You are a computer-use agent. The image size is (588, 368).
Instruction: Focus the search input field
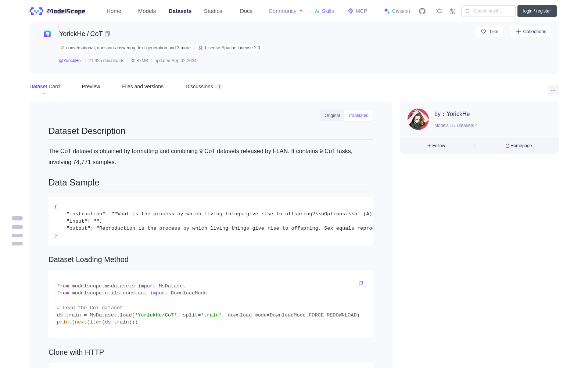point(488,11)
